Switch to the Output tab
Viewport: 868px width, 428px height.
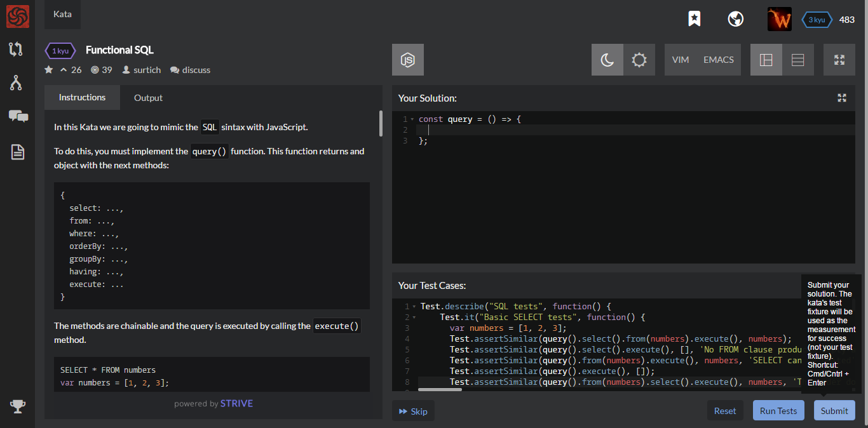click(x=148, y=98)
